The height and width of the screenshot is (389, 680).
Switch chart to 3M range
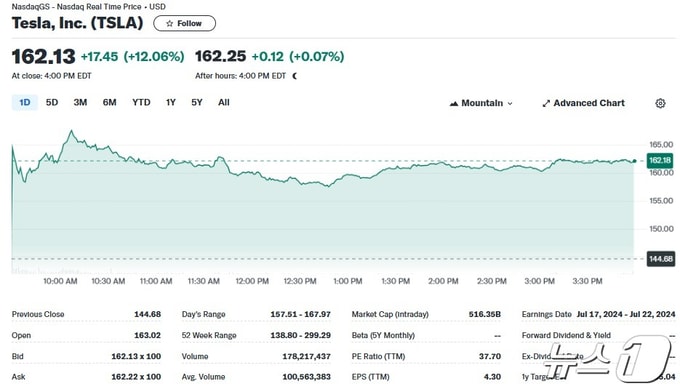pyautogui.click(x=80, y=102)
